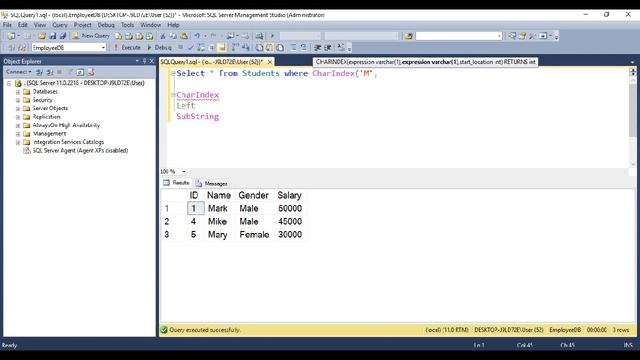
Task: Open the Project menu
Action: 82,25
